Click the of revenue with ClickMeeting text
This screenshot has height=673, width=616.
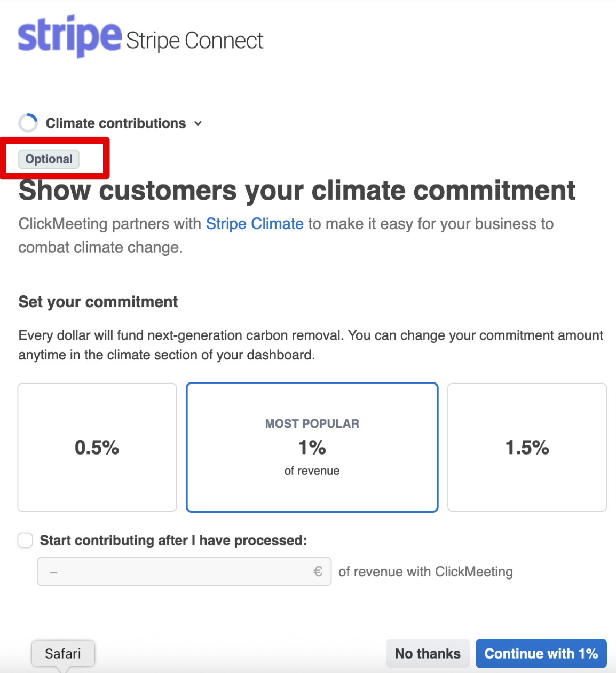pos(425,572)
